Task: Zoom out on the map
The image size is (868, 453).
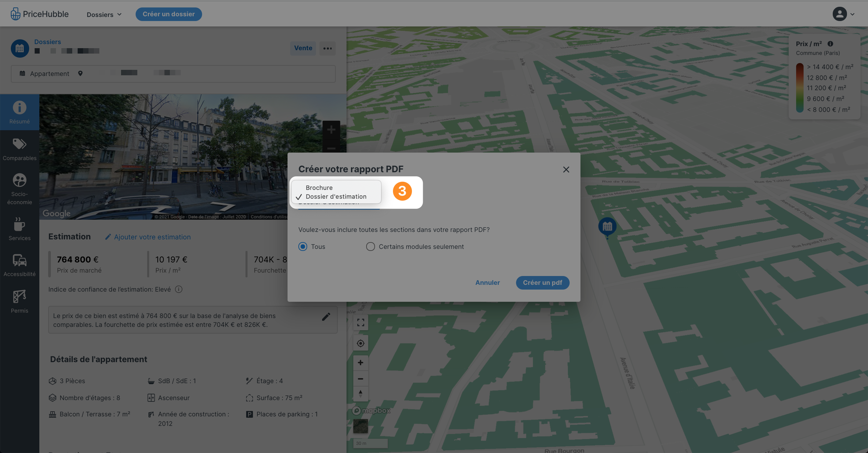Action: (x=360, y=379)
